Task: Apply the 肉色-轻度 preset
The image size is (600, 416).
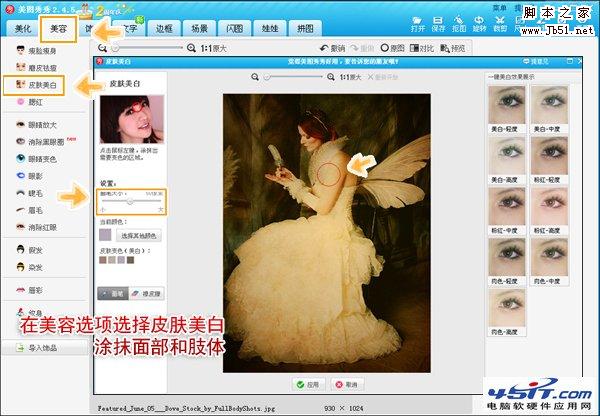Action: [x=507, y=261]
